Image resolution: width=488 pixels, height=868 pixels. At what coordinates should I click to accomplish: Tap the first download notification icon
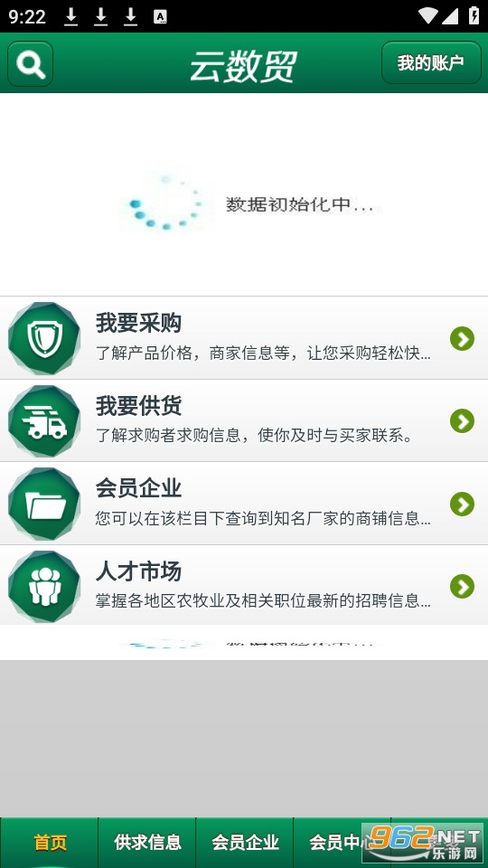[x=70, y=16]
